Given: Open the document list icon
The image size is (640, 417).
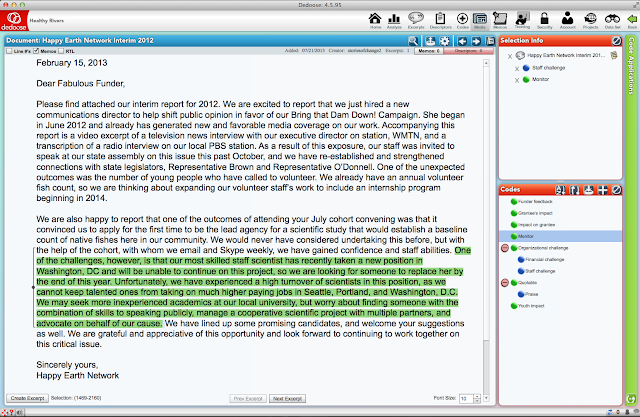Looking at the screenshot, I should (490, 41).
